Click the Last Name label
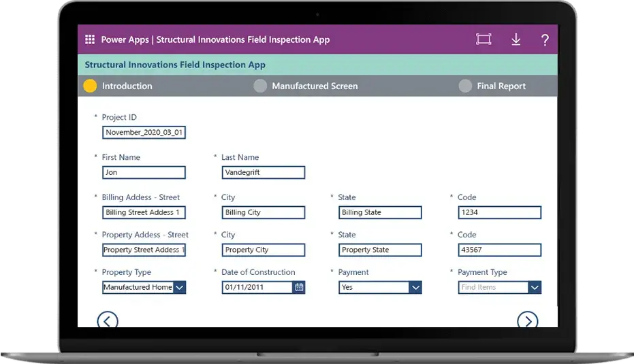This screenshot has width=634, height=364. [x=240, y=157]
